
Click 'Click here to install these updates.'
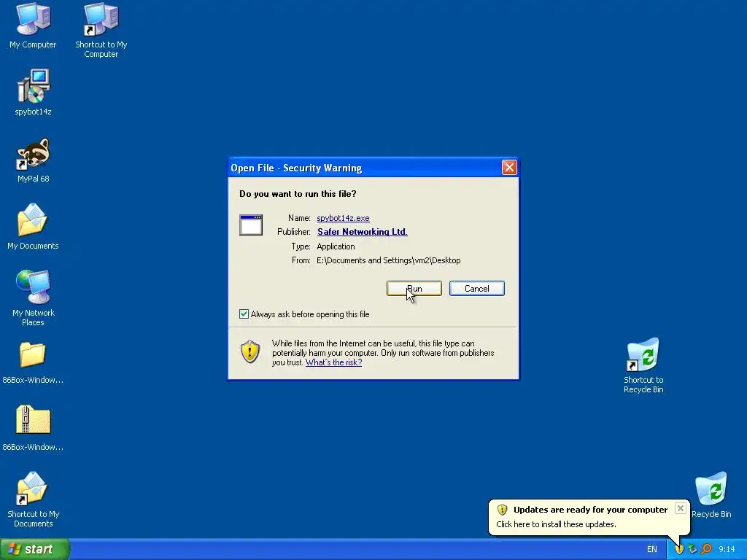pyautogui.click(x=556, y=524)
